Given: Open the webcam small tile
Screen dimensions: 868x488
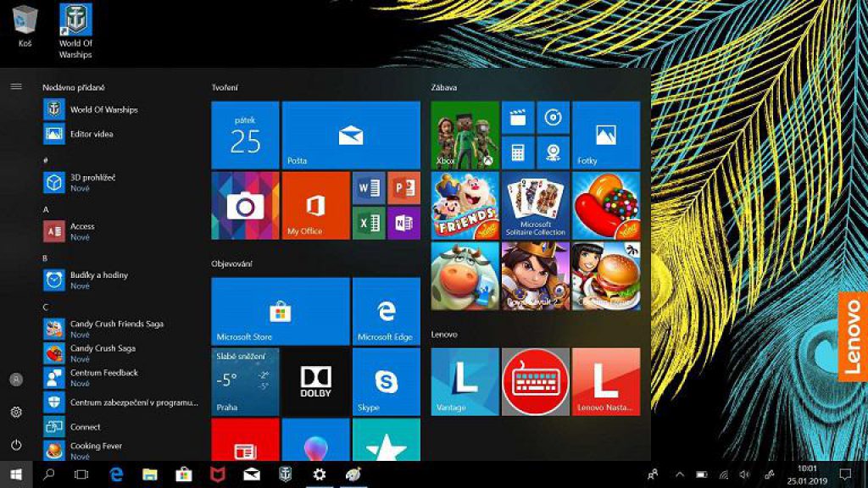Looking at the screenshot, I should (553, 152).
